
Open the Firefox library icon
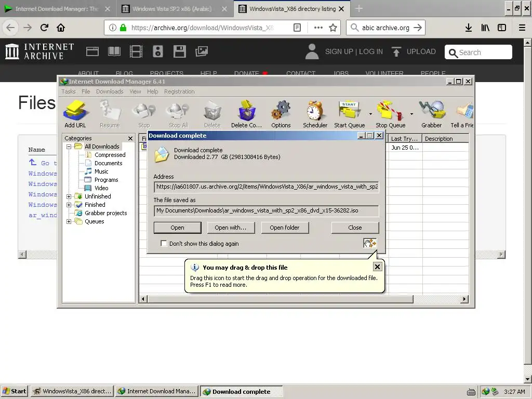click(485, 28)
